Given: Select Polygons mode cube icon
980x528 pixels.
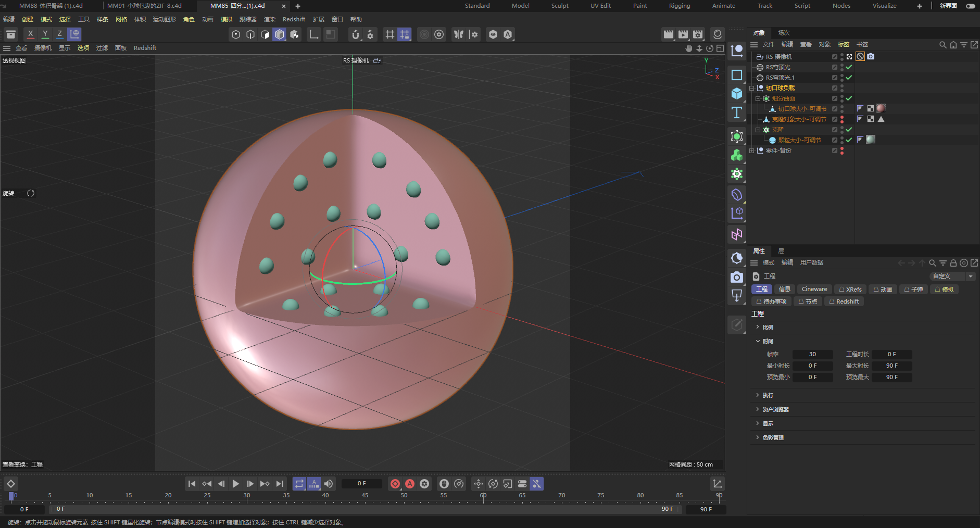Looking at the screenshot, I should point(265,34).
